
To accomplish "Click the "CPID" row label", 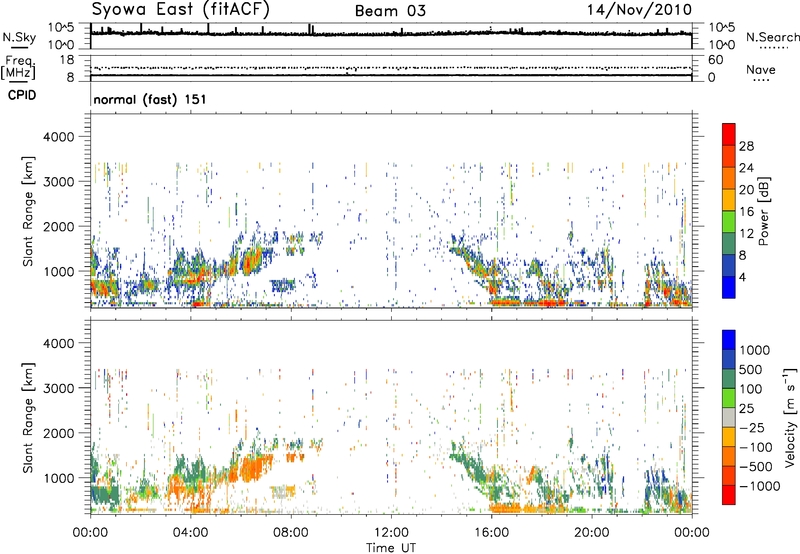I will click(22, 95).
